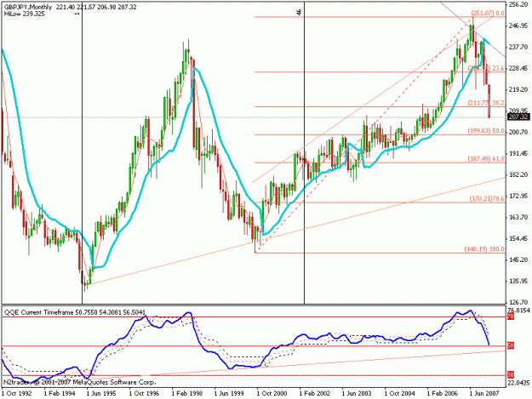Select the 1 Oct 2004 date label

(x=400, y=393)
